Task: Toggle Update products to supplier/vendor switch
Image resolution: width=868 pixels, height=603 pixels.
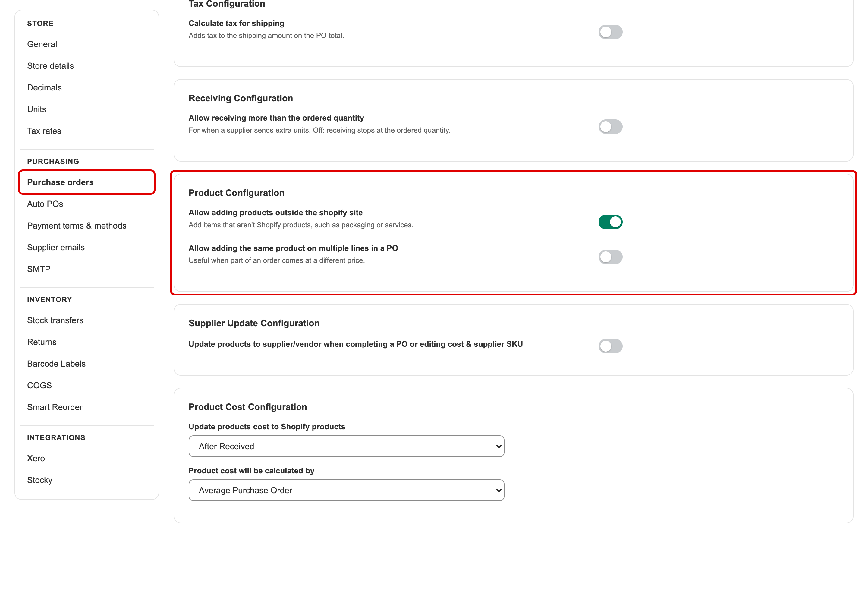Action: tap(610, 346)
